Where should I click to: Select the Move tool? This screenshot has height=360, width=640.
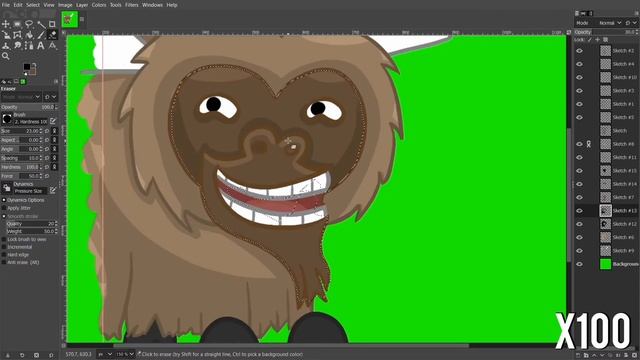tap(6, 24)
